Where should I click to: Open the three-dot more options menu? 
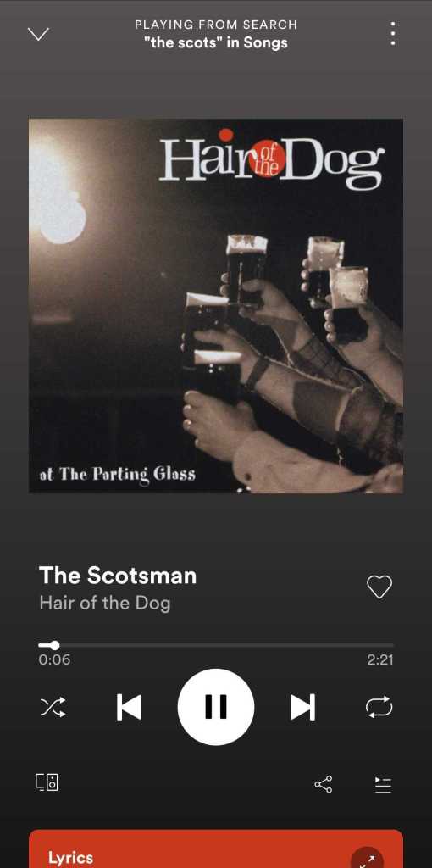tap(392, 34)
